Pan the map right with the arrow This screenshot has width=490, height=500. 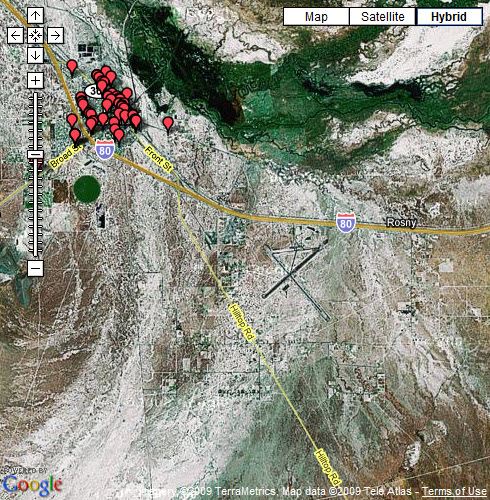pyautogui.click(x=55, y=35)
